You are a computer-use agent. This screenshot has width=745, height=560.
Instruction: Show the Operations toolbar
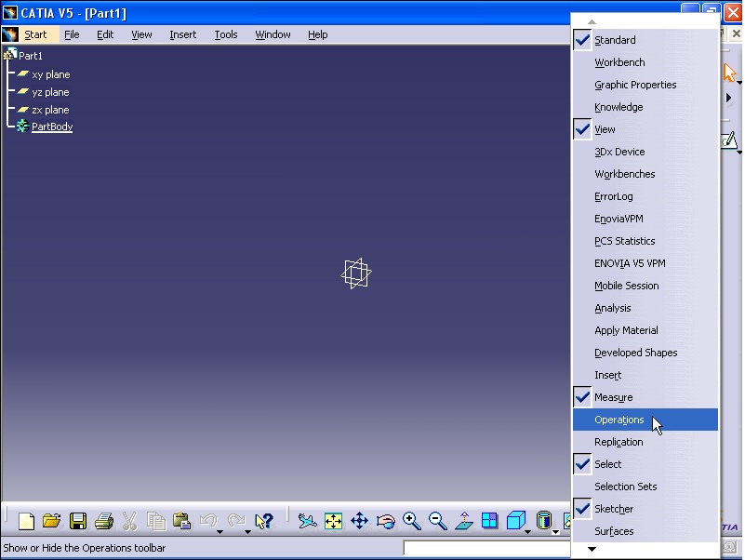tap(645, 420)
